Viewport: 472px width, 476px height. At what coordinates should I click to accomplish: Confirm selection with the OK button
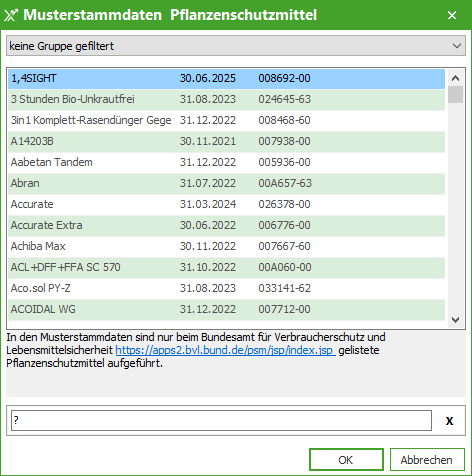pos(346,460)
